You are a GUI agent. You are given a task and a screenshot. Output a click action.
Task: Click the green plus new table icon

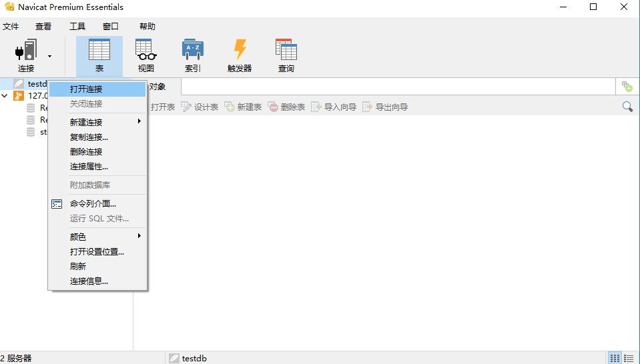(x=230, y=107)
